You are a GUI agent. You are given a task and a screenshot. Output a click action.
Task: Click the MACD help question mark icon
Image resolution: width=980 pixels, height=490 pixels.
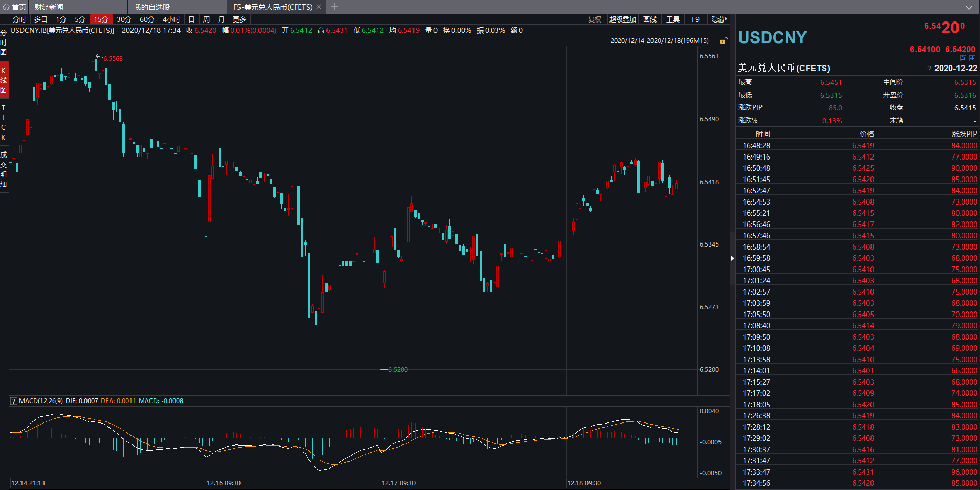[x=14, y=401]
